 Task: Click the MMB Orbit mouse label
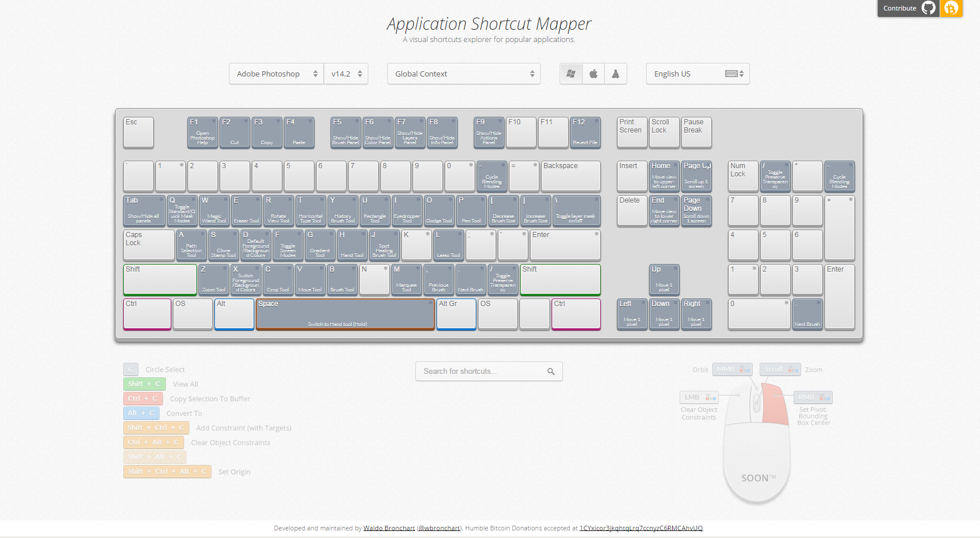click(732, 369)
